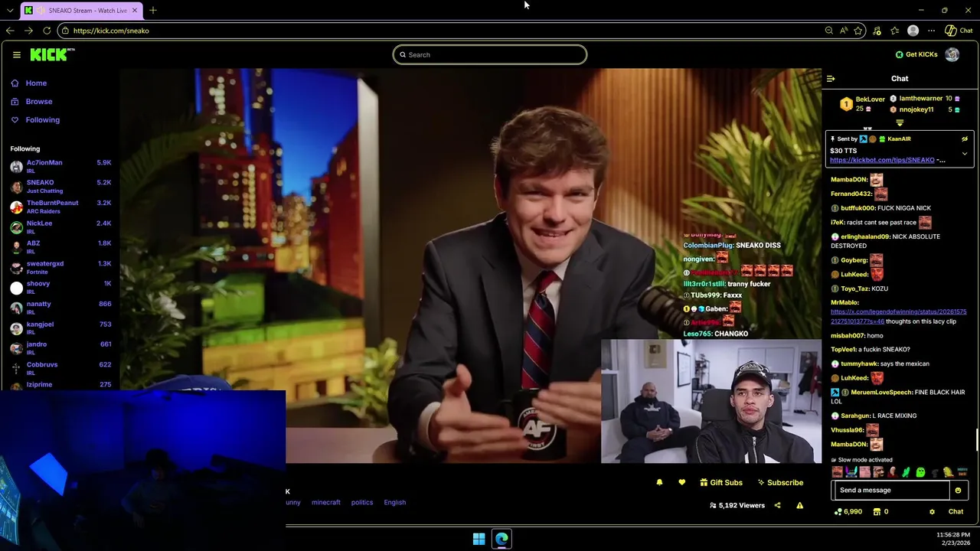Open the browser media control icon
Viewport: 980px width, 551px height.
[877, 31]
